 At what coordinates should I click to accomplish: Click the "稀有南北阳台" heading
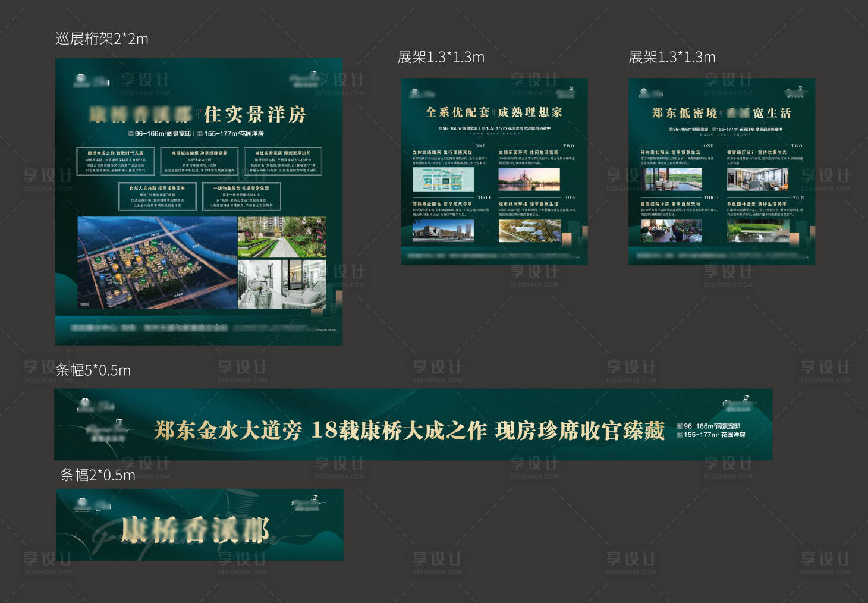coord(655,153)
